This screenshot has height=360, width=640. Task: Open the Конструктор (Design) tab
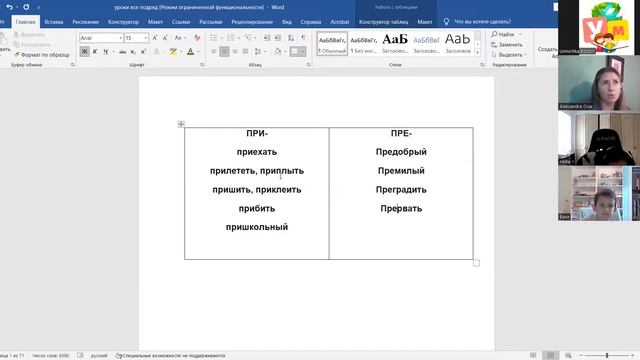(123, 22)
